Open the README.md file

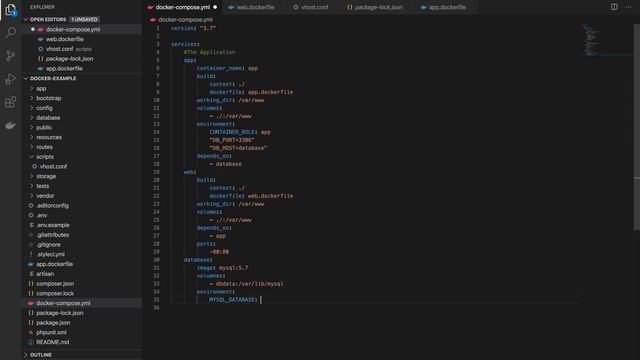(82, 342)
